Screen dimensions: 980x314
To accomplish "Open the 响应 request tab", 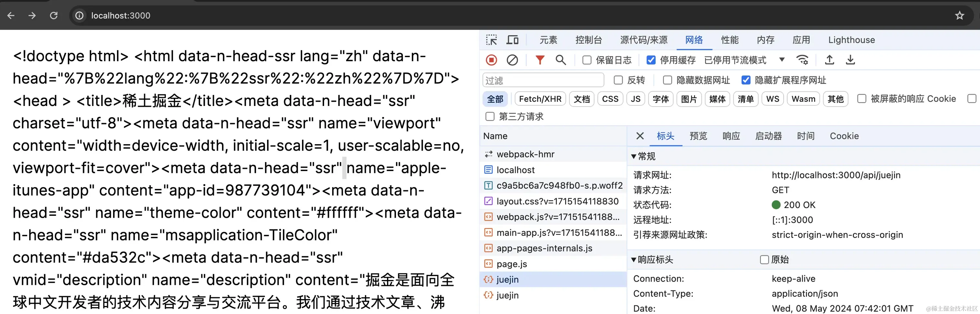I will [731, 136].
